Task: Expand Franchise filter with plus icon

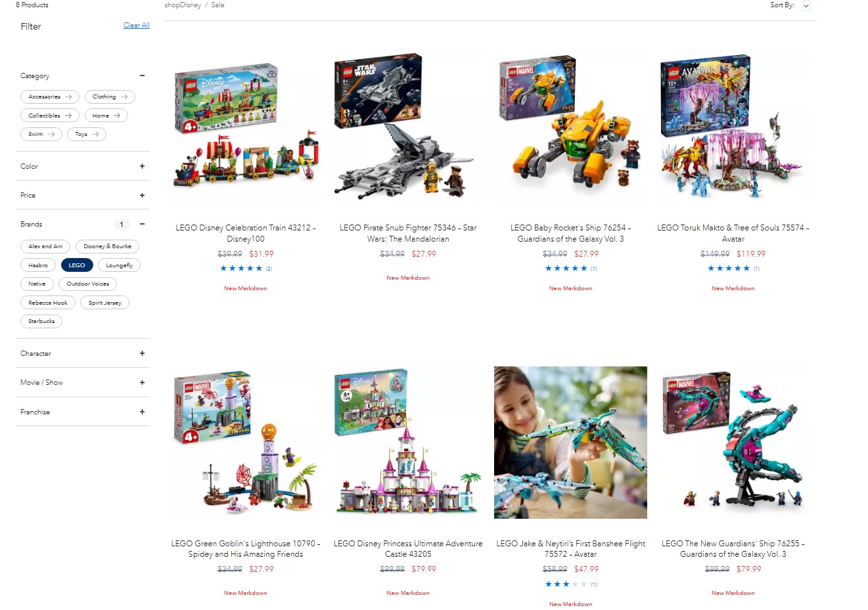Action: [x=142, y=412]
